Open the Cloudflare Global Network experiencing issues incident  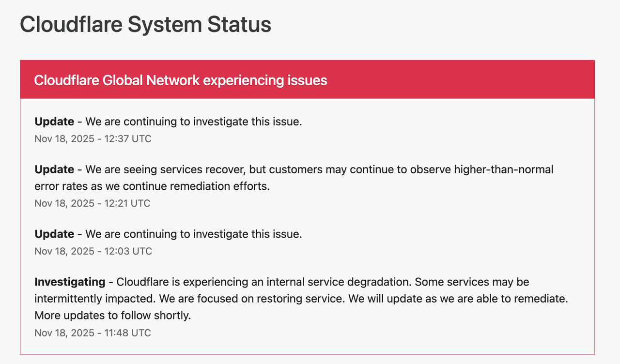coord(181,80)
